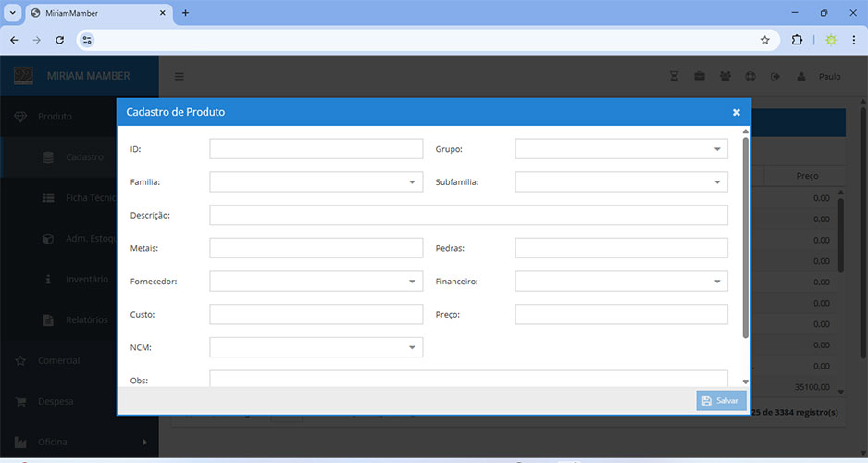Click the star Comercial icon
The height and width of the screenshot is (463, 868).
20,360
